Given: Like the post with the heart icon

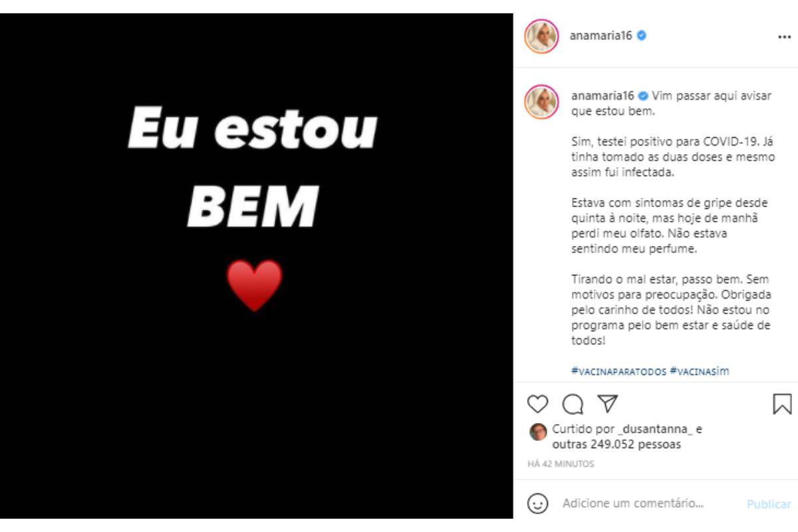Looking at the screenshot, I should 537,404.
